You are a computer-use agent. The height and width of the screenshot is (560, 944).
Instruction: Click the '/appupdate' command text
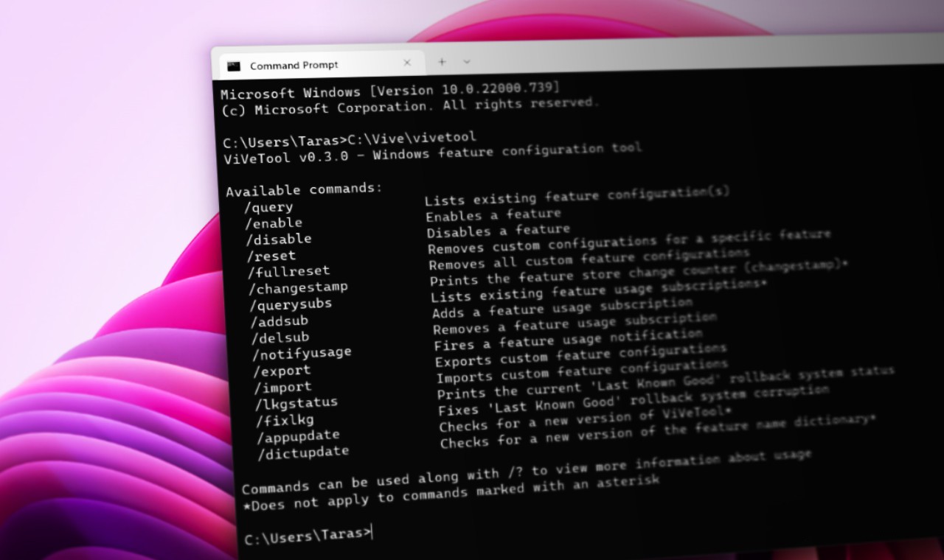point(299,436)
